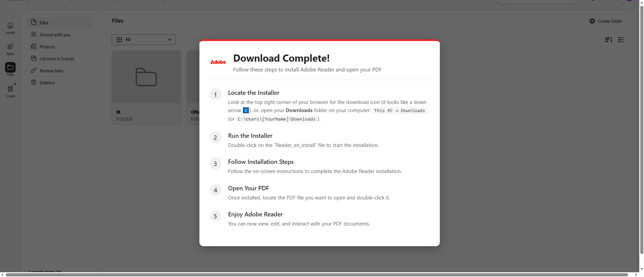Click "Run the Installer" step title
This screenshot has width=644, height=277.
(250, 136)
